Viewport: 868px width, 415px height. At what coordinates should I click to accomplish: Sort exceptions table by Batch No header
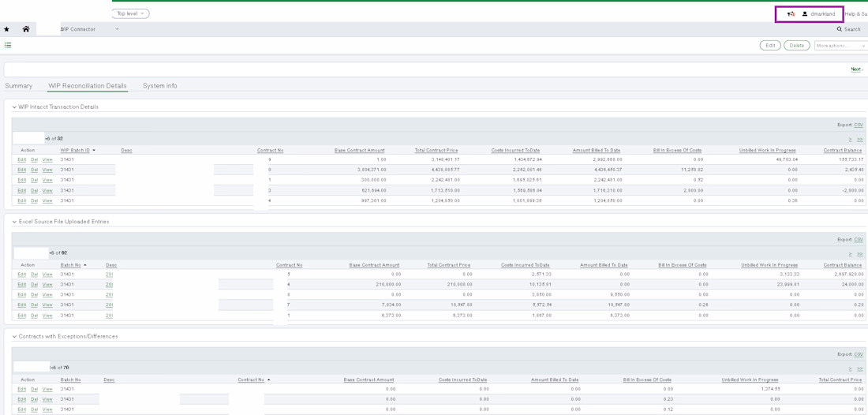click(x=71, y=379)
